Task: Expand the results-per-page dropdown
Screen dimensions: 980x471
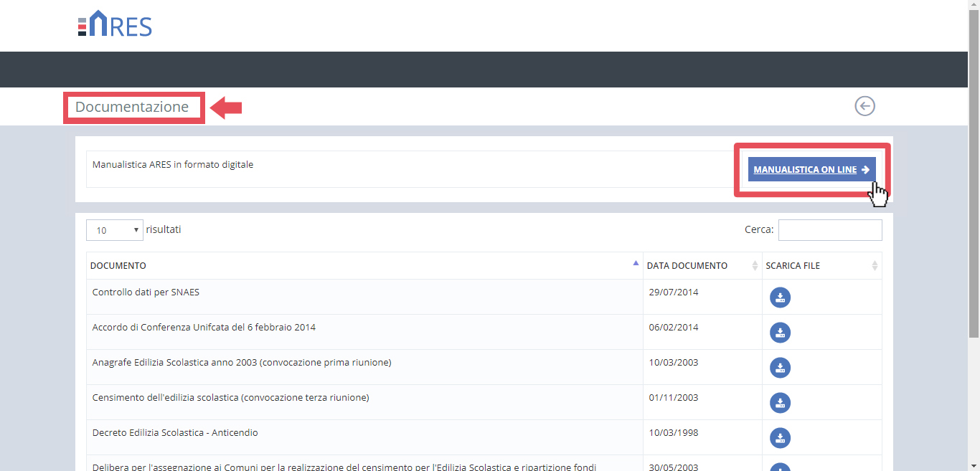Action: (x=115, y=230)
